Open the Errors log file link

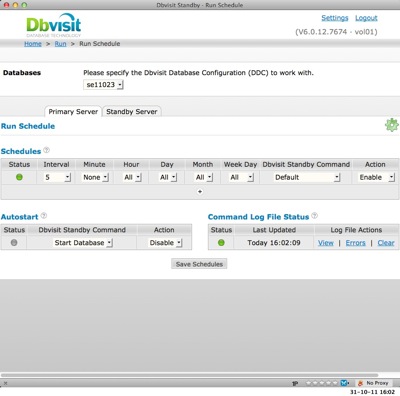tap(355, 243)
